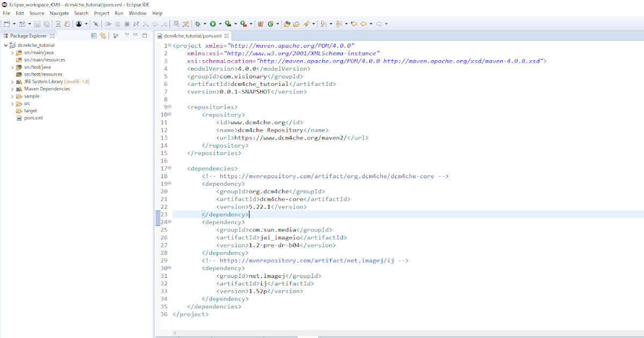644x338 pixels.
Task: Enable the Focus on Active Task toggle
Action: pos(116,35)
